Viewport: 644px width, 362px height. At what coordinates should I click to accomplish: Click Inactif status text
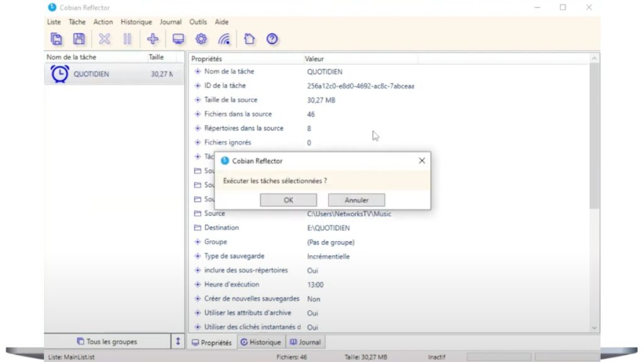coord(436,357)
